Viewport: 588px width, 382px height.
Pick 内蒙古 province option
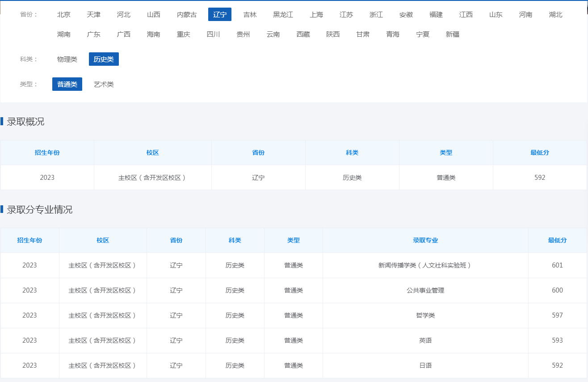[x=187, y=15]
